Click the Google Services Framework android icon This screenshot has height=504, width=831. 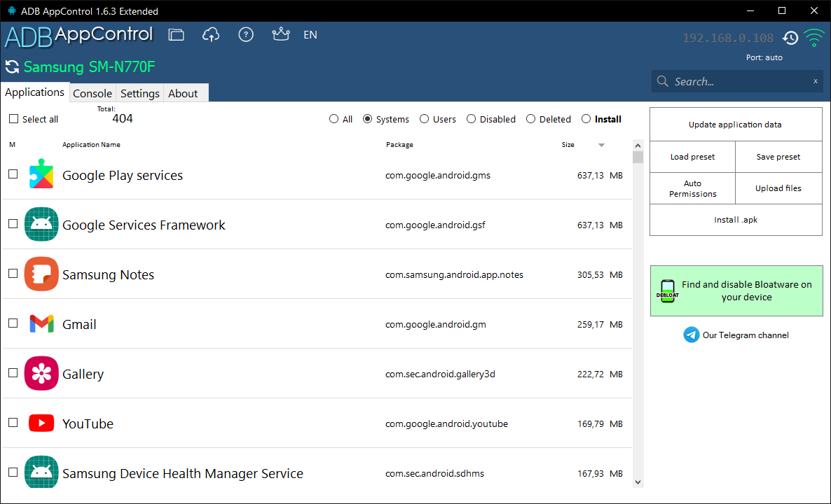click(41, 224)
